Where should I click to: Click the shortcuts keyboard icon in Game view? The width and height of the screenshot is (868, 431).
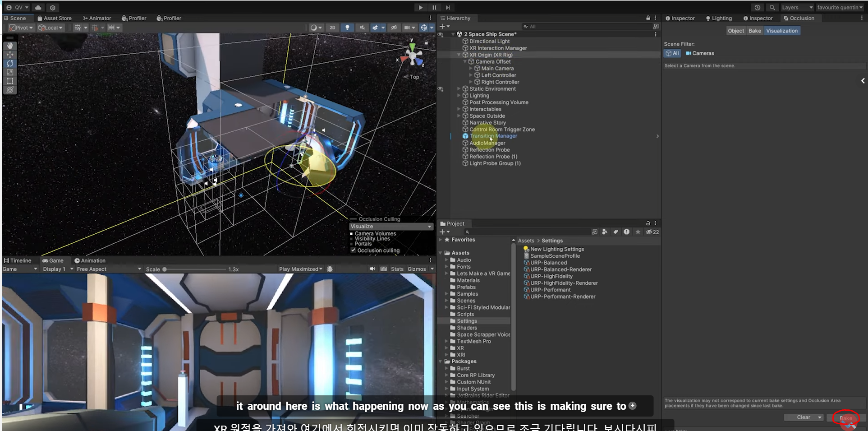point(384,269)
